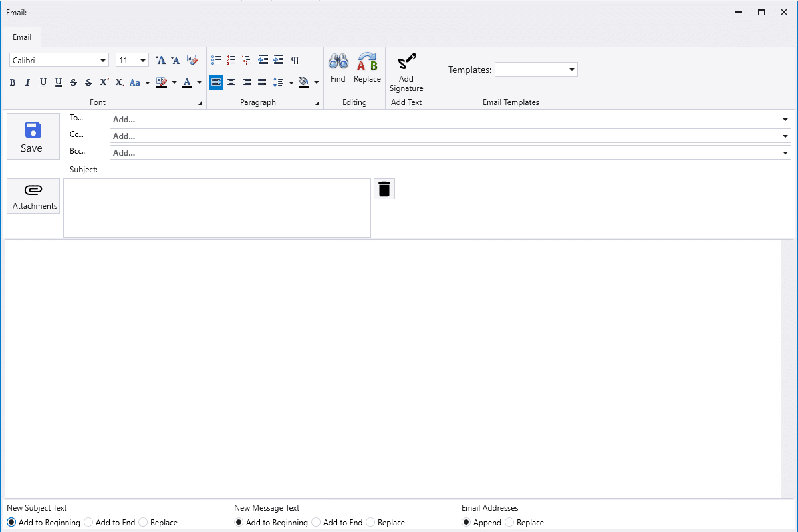
Task: Choose Replace under Email Addresses
Action: 509,522
